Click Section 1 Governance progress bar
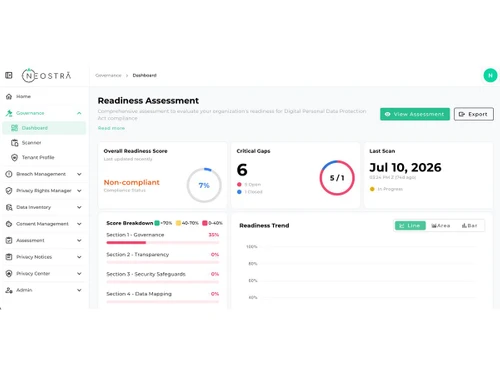Viewport: 500px width, 375px height. point(163,243)
